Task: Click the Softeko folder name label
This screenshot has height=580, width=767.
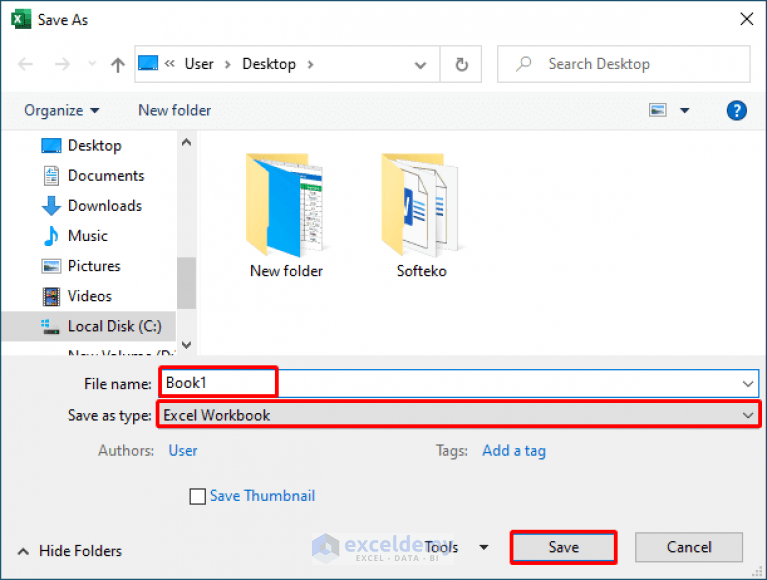Action: pyautogui.click(x=421, y=271)
